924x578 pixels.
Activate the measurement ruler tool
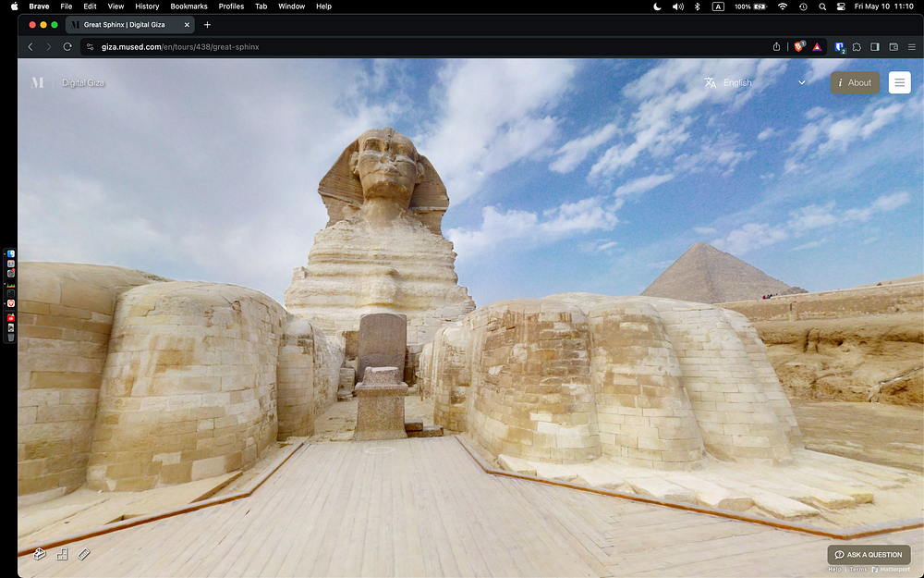tap(84, 554)
